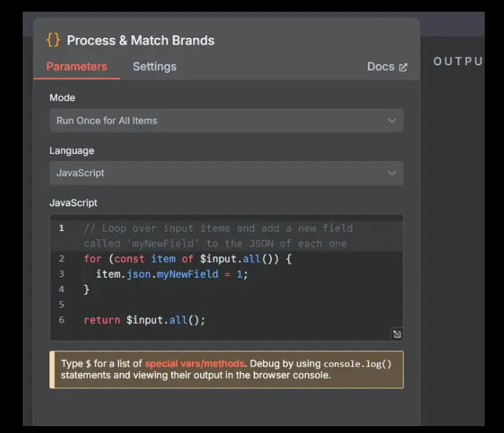This screenshot has height=433, width=504.
Task: Select the Run Once for All Items field
Action: coord(226,120)
